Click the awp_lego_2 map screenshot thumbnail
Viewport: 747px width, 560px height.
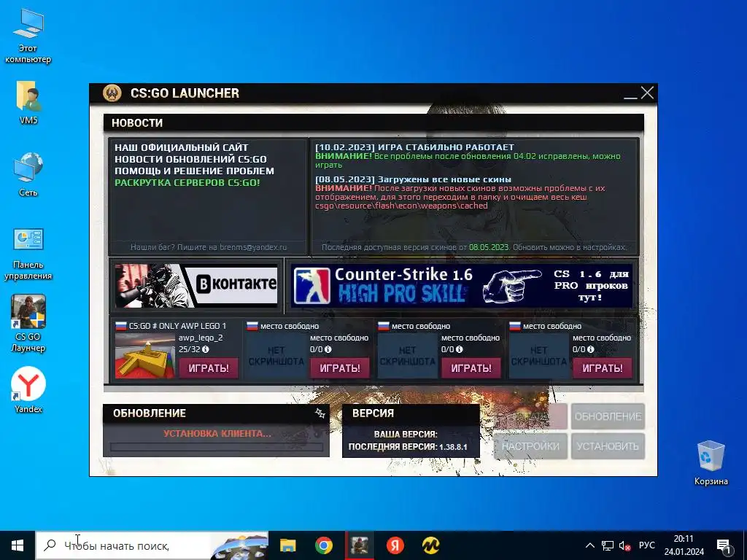pyautogui.click(x=145, y=356)
